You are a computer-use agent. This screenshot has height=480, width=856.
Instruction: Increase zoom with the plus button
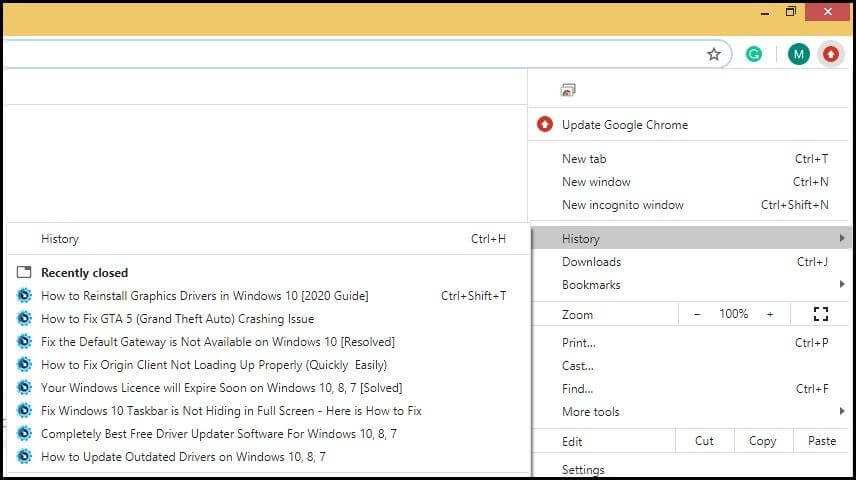click(770, 314)
